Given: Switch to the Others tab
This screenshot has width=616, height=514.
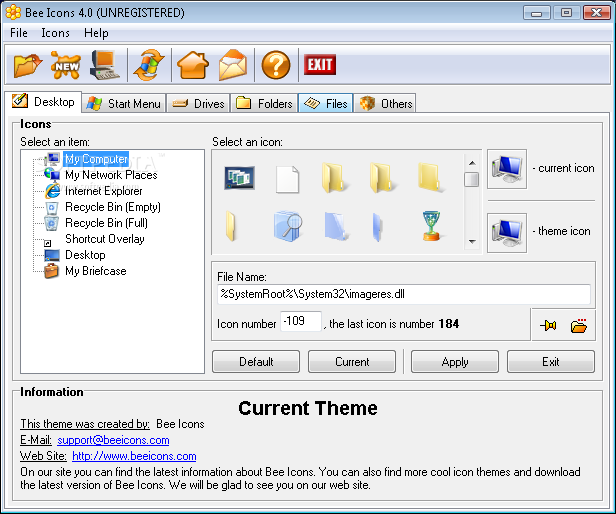Looking at the screenshot, I should point(385,103).
